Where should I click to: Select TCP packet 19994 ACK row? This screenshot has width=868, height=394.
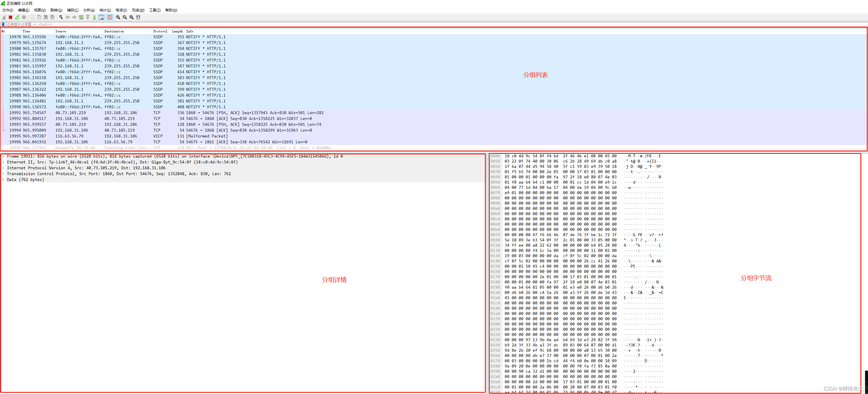[434, 130]
